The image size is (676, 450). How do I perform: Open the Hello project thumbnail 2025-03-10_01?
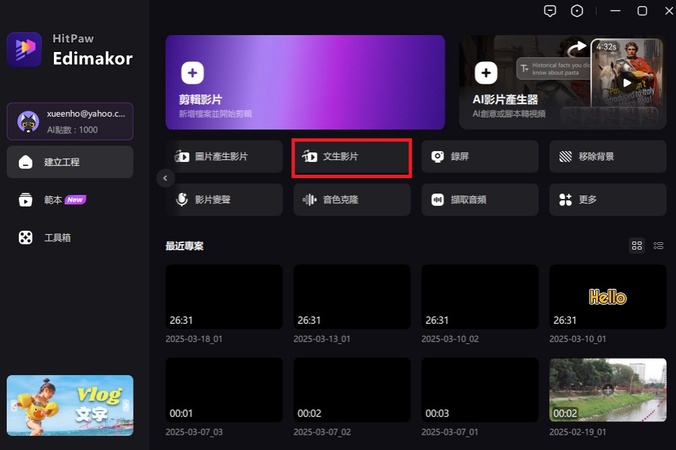click(x=608, y=297)
